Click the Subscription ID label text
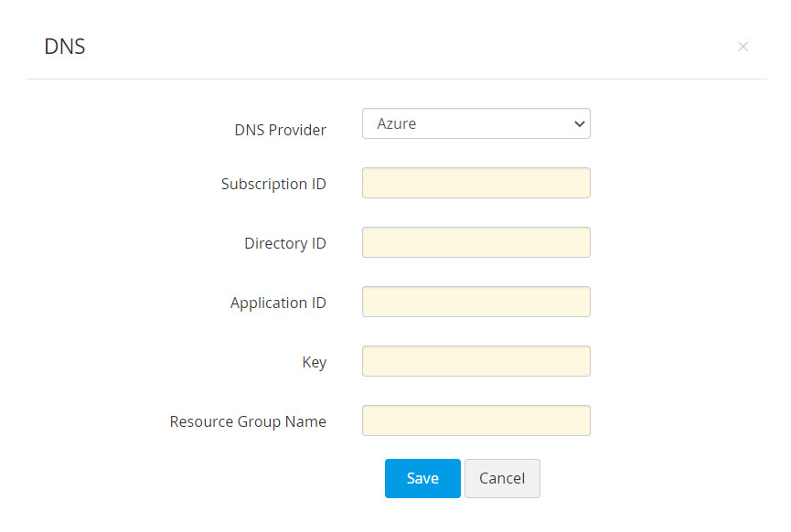791x532 pixels. (273, 184)
